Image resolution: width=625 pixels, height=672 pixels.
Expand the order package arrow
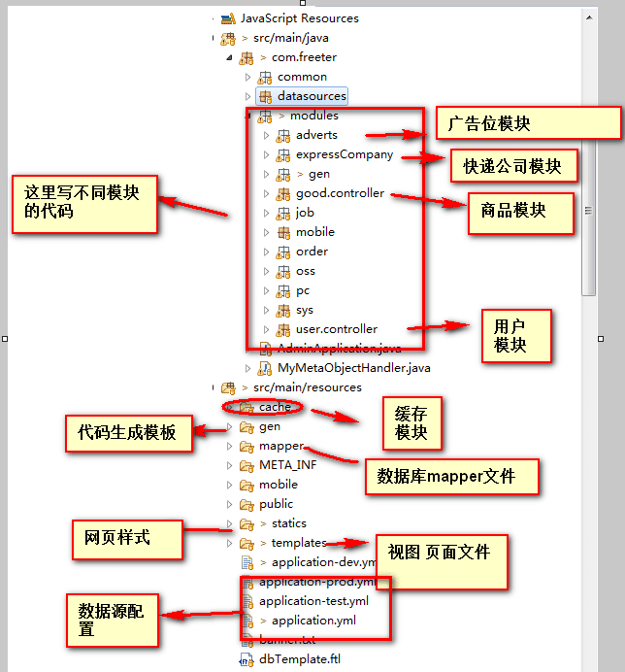[x=266, y=252]
